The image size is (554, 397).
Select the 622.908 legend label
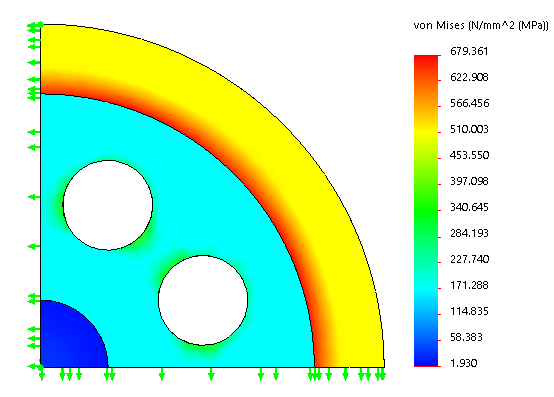click(469, 77)
